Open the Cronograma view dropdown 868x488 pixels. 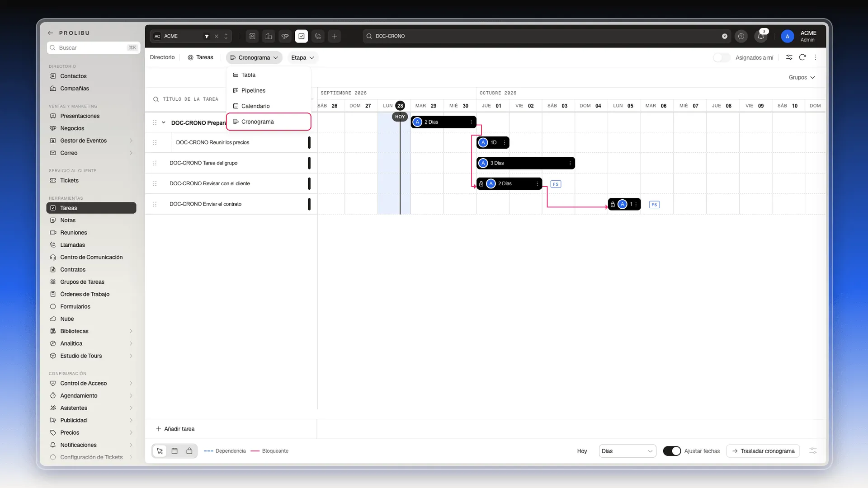254,57
